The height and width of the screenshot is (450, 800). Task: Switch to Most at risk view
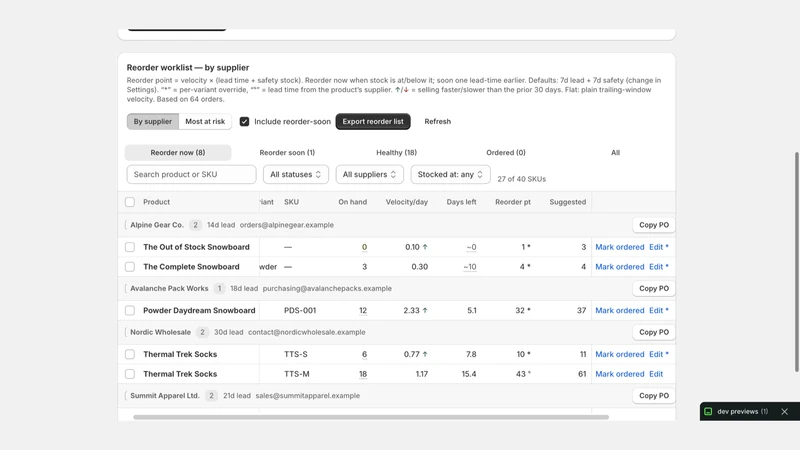coord(205,121)
